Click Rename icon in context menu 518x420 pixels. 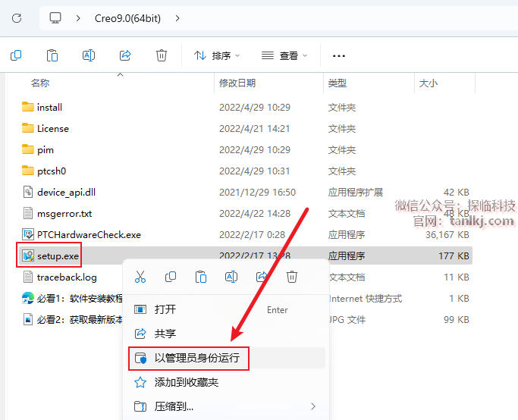click(x=231, y=277)
